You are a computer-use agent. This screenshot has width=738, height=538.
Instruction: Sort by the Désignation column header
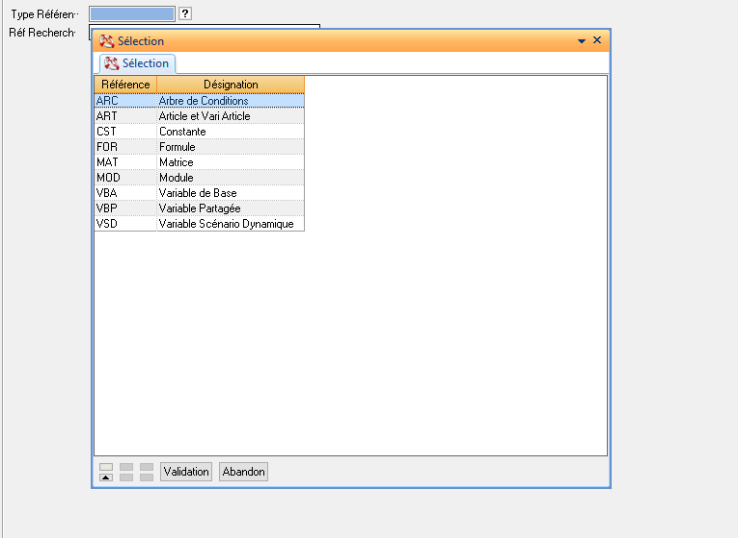pos(230,85)
